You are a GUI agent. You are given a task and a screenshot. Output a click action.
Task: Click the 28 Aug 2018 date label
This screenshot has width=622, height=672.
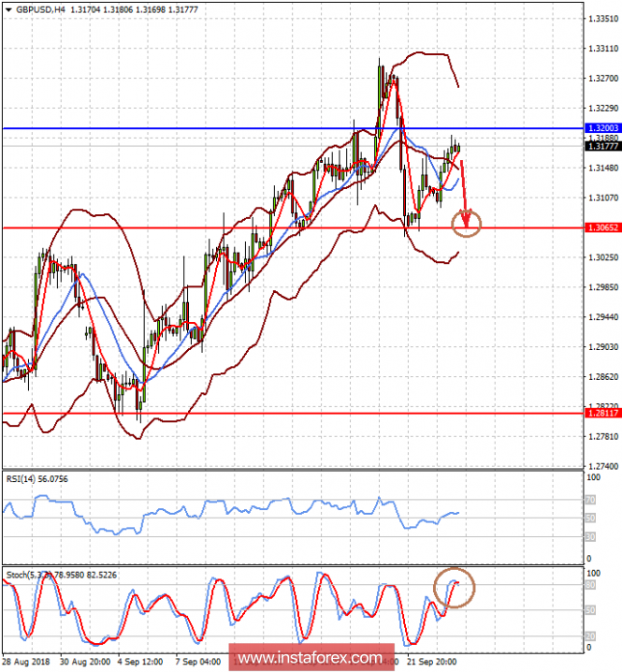(x=27, y=660)
